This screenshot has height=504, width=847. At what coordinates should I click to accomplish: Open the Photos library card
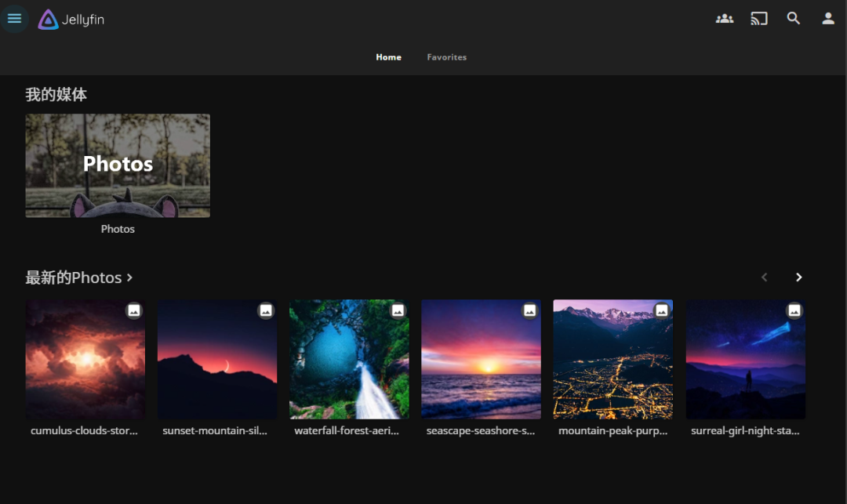click(x=118, y=165)
